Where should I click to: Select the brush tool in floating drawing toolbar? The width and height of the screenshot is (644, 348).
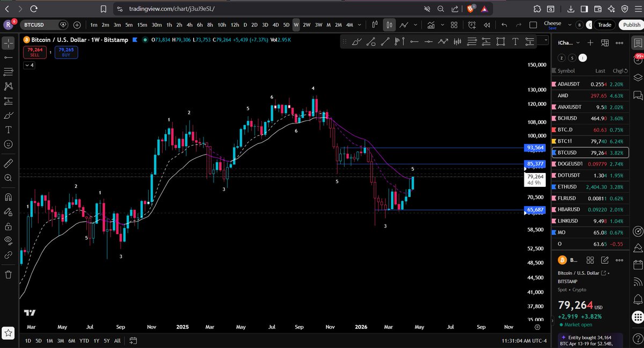coord(356,41)
